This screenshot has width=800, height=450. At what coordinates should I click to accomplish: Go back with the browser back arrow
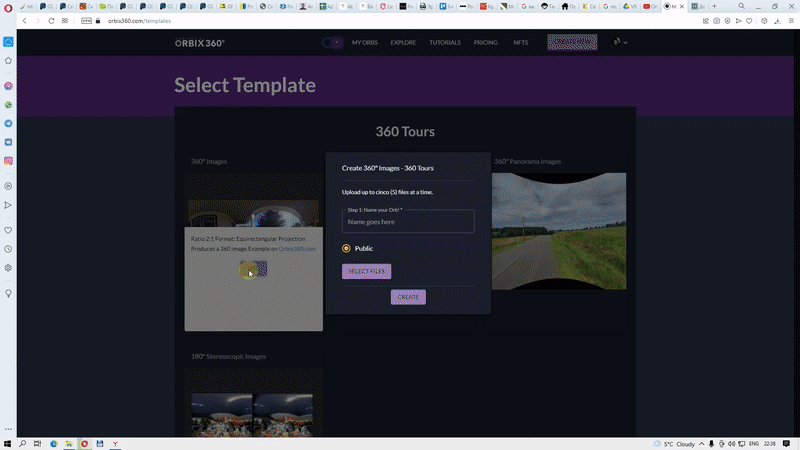[24, 21]
